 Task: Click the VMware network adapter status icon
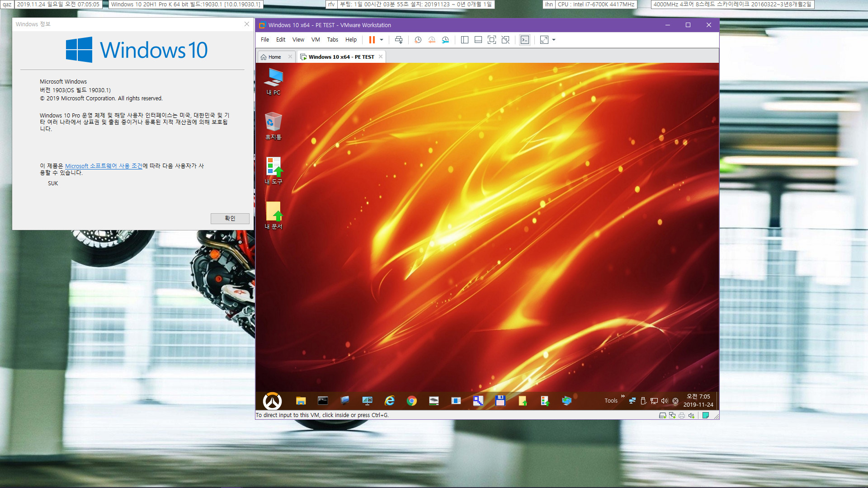(672, 415)
